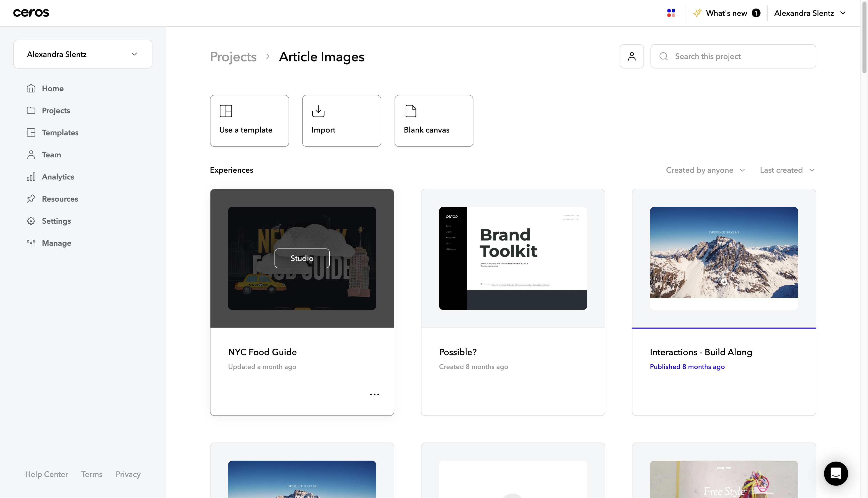Open the Alexandra Slentz user menu in top bar
This screenshot has height=498, width=868.
810,13
